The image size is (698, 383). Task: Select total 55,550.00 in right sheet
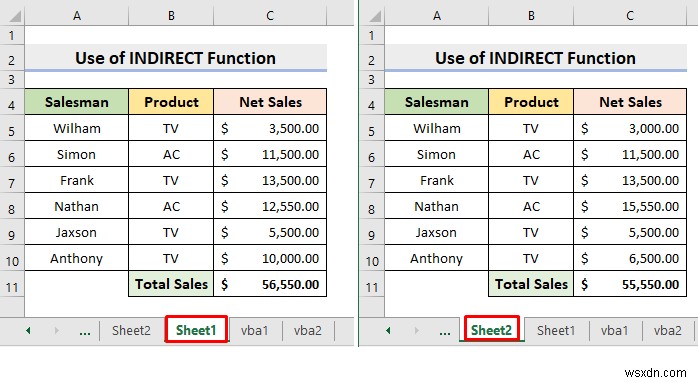630,284
